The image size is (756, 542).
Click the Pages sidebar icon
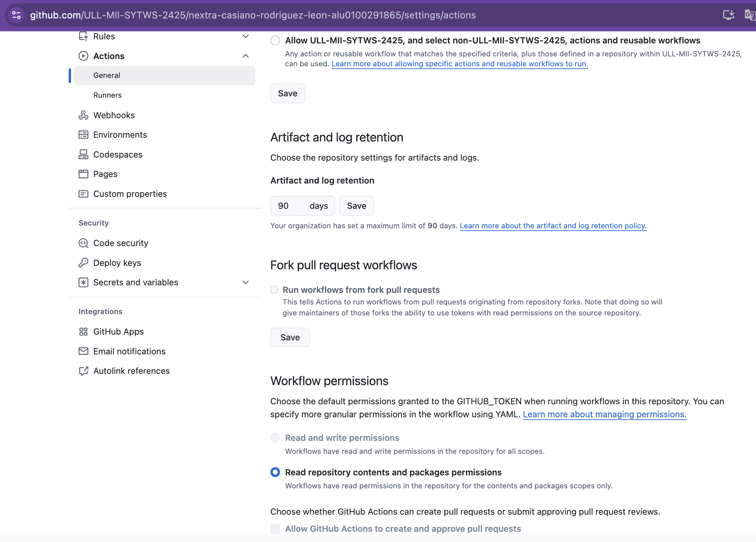point(83,174)
